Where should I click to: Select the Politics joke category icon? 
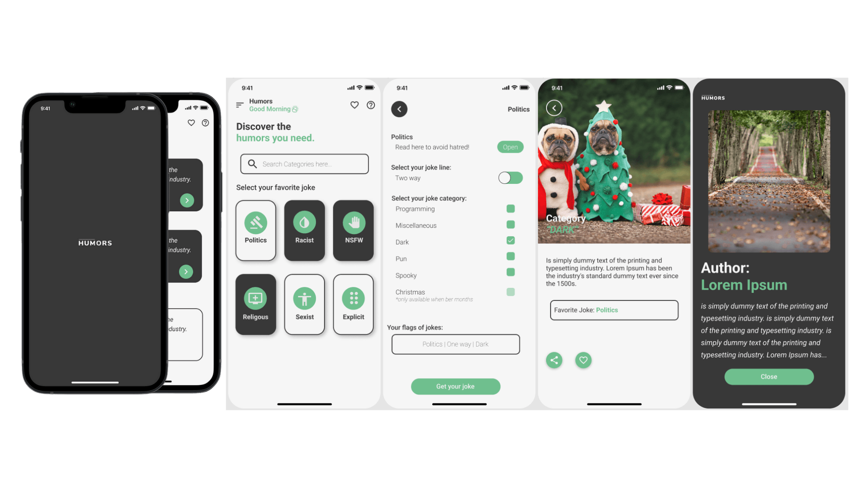point(255,223)
